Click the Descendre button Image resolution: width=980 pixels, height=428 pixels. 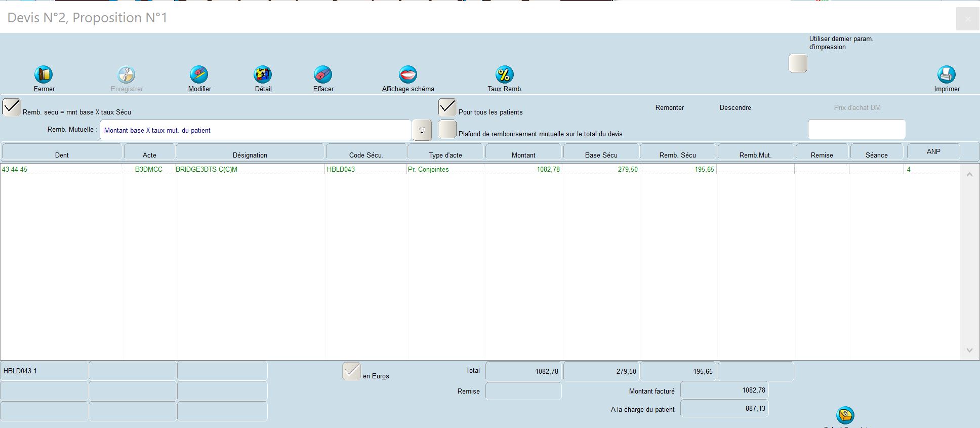(x=735, y=107)
